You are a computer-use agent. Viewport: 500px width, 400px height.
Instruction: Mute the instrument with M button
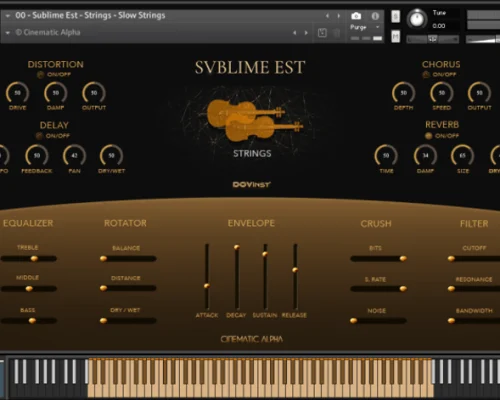395,36
